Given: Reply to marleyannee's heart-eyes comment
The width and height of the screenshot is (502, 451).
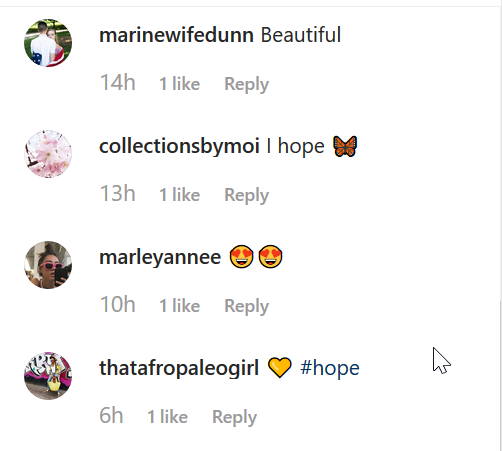Looking at the screenshot, I should (x=246, y=306).
